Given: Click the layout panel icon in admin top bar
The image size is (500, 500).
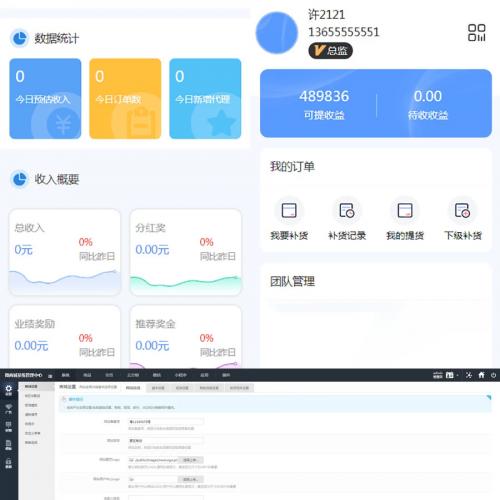Looking at the screenshot, I should (x=449, y=375).
